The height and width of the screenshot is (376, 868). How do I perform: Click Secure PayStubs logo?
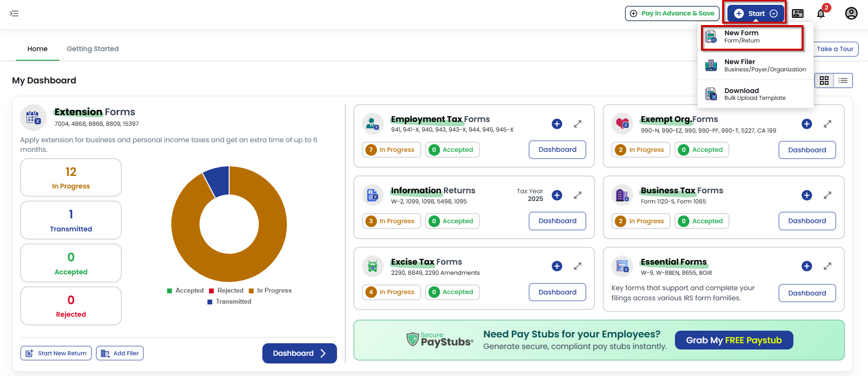click(x=440, y=340)
